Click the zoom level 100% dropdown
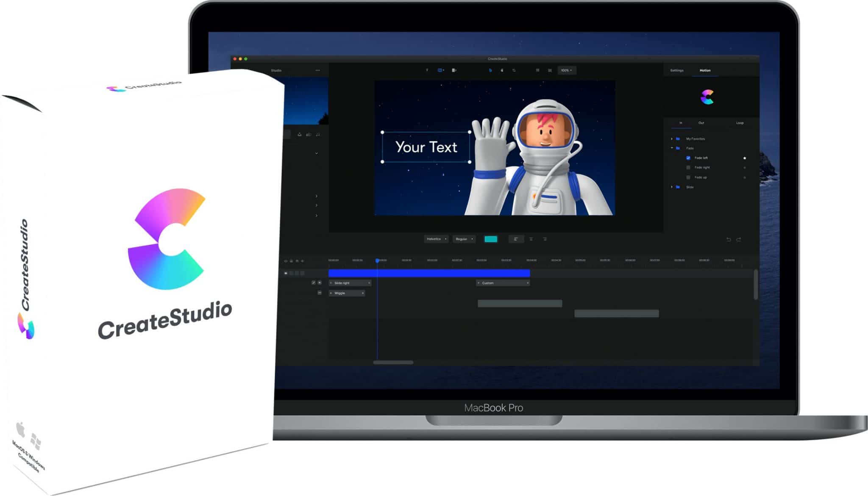 coord(567,70)
